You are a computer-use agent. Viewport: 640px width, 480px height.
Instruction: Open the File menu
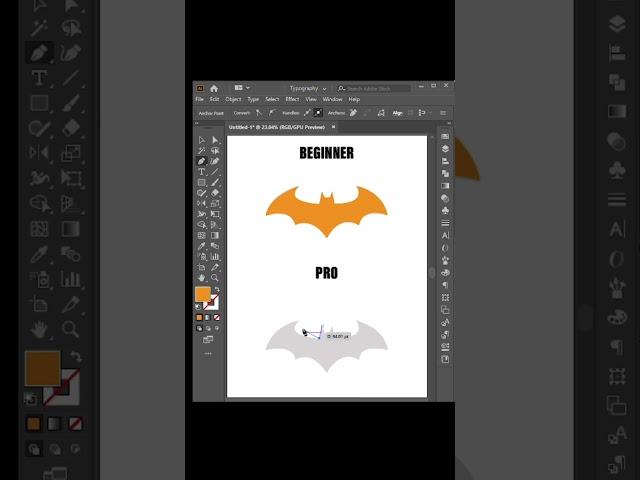coord(199,99)
